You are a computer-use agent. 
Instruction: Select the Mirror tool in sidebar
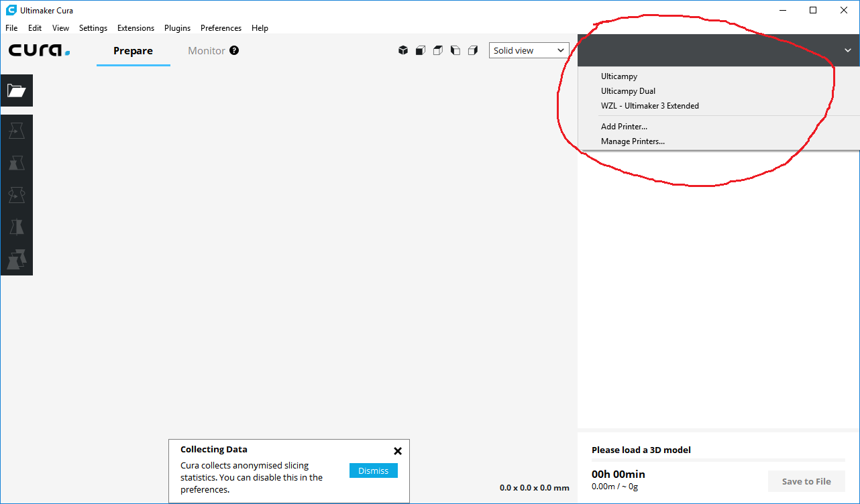click(17, 227)
